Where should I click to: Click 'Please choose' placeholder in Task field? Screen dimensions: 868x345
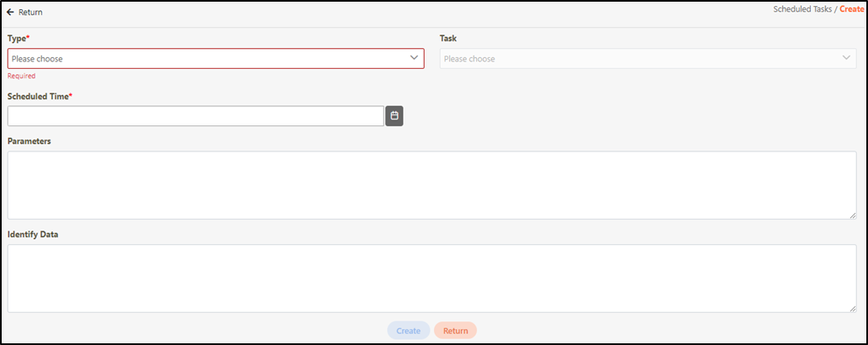point(469,59)
